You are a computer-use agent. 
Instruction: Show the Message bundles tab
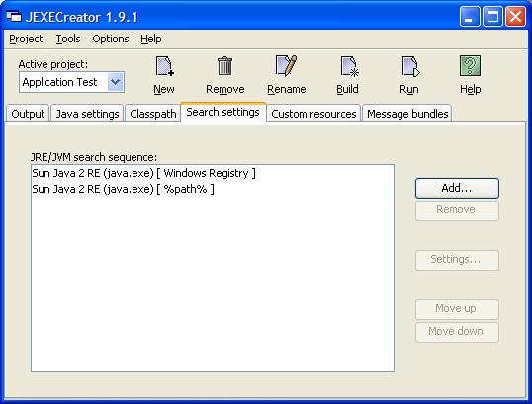click(407, 114)
